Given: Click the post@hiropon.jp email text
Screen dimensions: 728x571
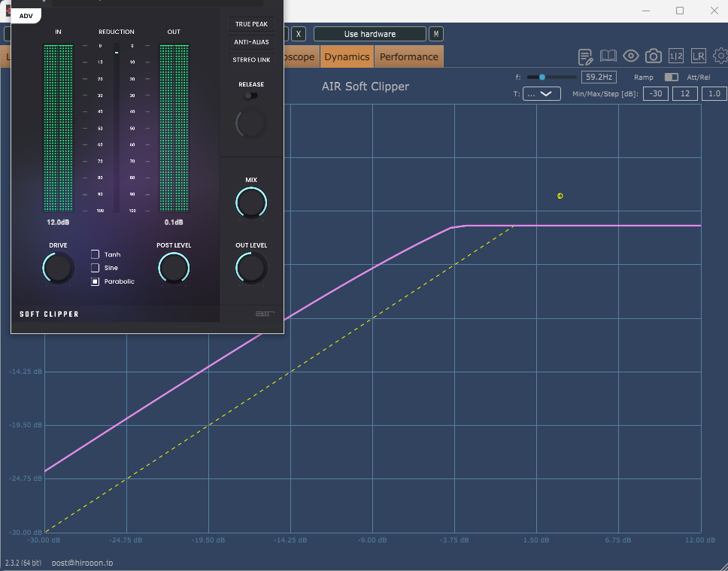Looking at the screenshot, I should pyautogui.click(x=82, y=563).
